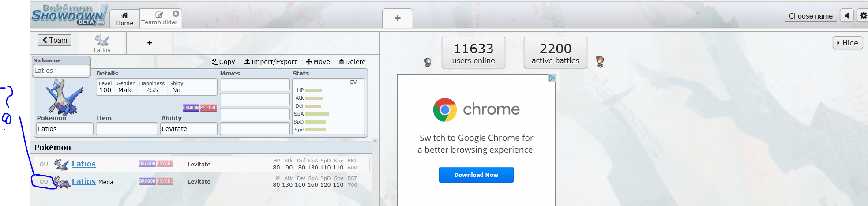Select the second move field
868x206 pixels.
pos(255,99)
